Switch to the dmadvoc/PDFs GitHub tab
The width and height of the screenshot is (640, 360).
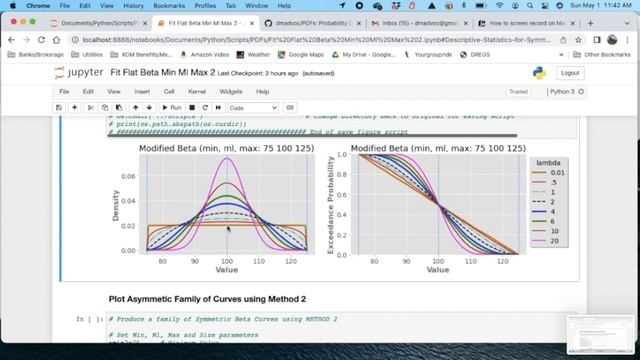pyautogui.click(x=312, y=23)
